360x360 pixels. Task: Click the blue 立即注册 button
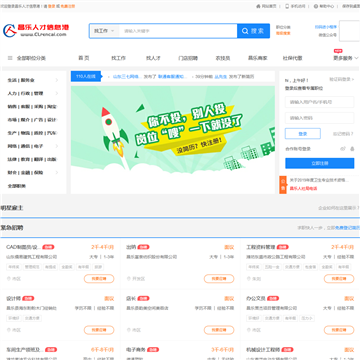pos(320,163)
